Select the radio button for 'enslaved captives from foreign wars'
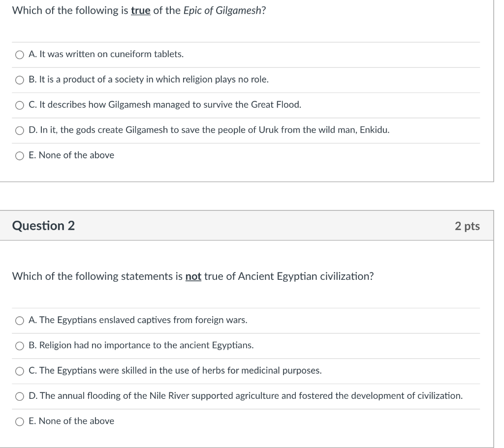The height and width of the screenshot is (448, 504). pos(20,321)
